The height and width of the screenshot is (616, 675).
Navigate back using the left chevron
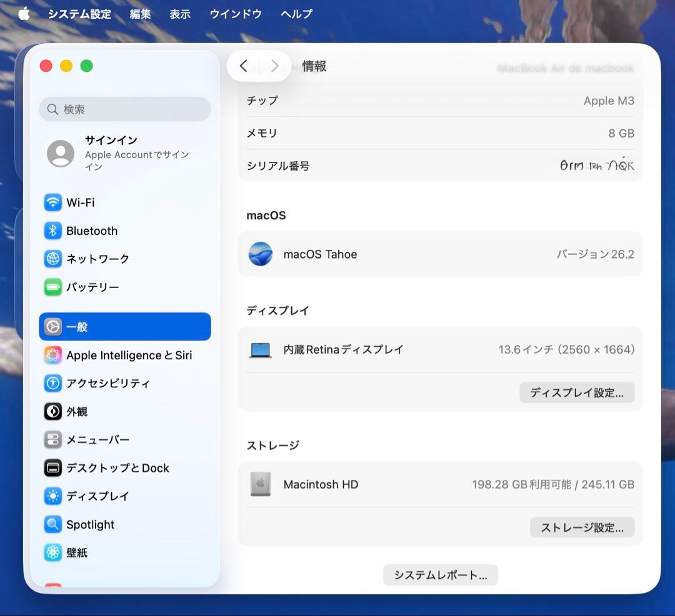(244, 66)
